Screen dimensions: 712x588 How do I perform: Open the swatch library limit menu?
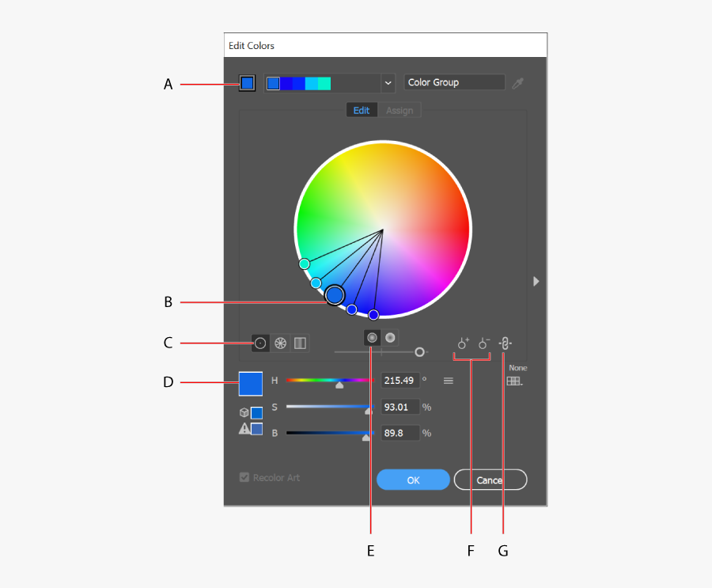point(515,381)
